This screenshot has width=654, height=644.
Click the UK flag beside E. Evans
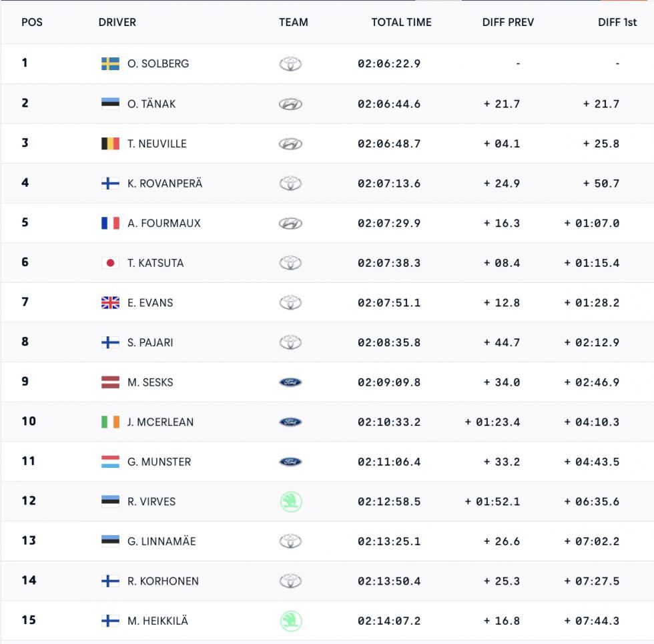click(110, 302)
